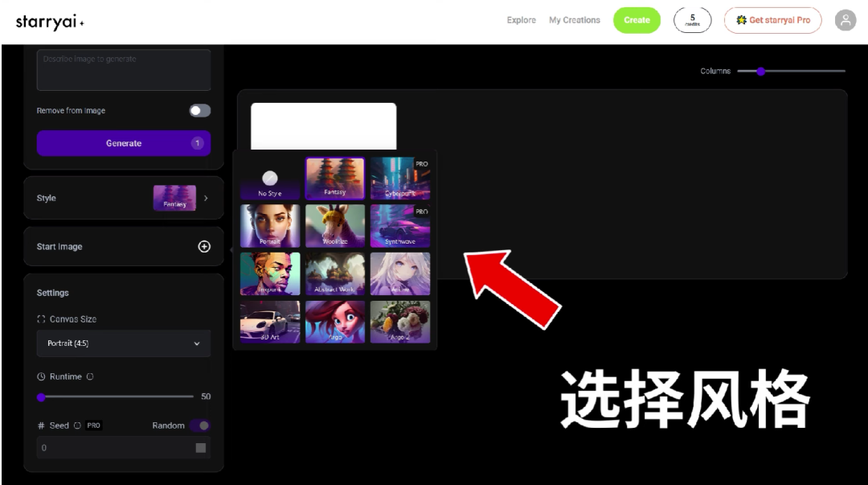
Task: Choose the Woolitize style
Action: [x=335, y=226]
